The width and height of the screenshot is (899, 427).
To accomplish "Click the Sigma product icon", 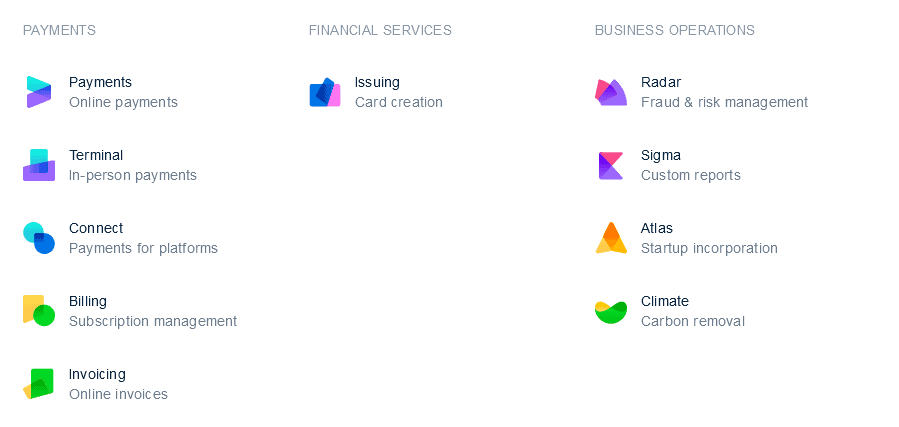I will pyautogui.click(x=610, y=165).
